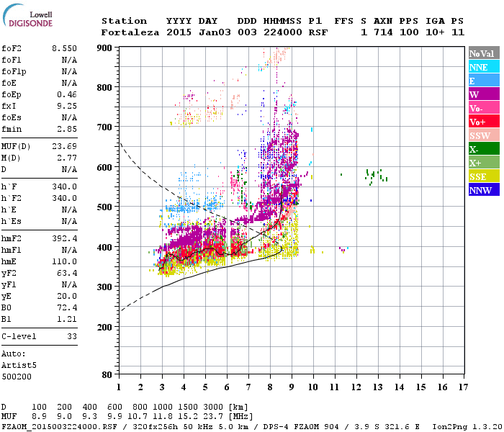Click the hmE value 110.0
Screen dimensions: 504x432
[x=65, y=261]
